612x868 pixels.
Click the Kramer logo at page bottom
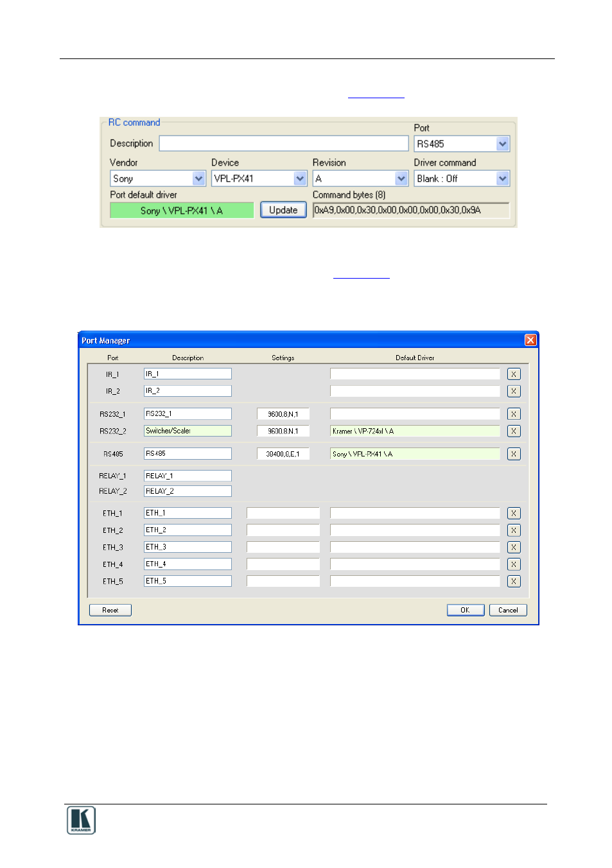tap(81, 820)
